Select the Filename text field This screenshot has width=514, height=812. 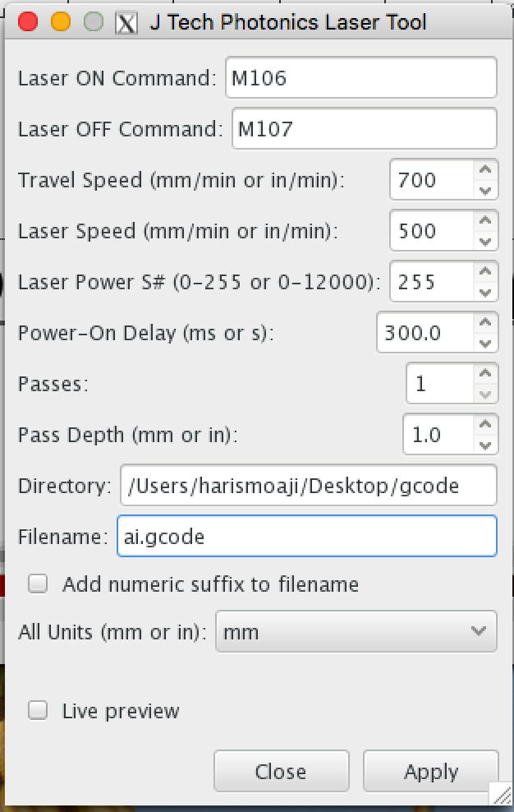click(306, 537)
